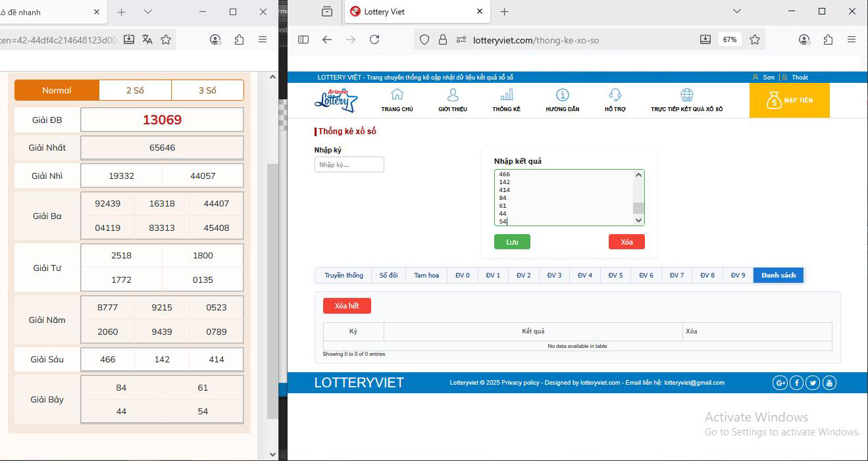The image size is (868, 461).
Task: Open Trực tiếp kết quả xổ số globe icon
Action: [x=686, y=95]
